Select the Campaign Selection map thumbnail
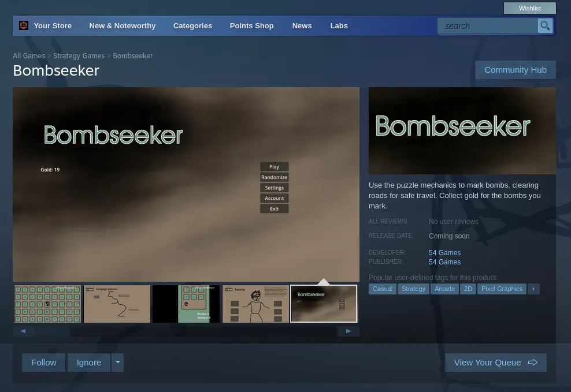 (x=117, y=304)
